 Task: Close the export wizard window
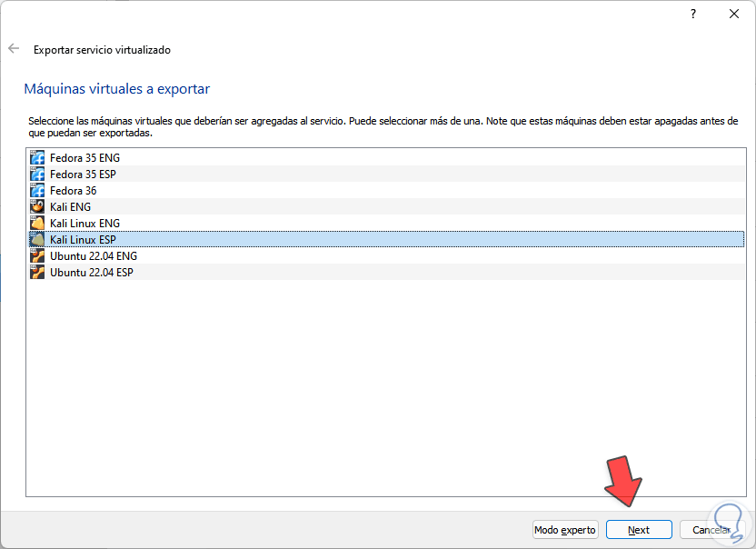734,14
